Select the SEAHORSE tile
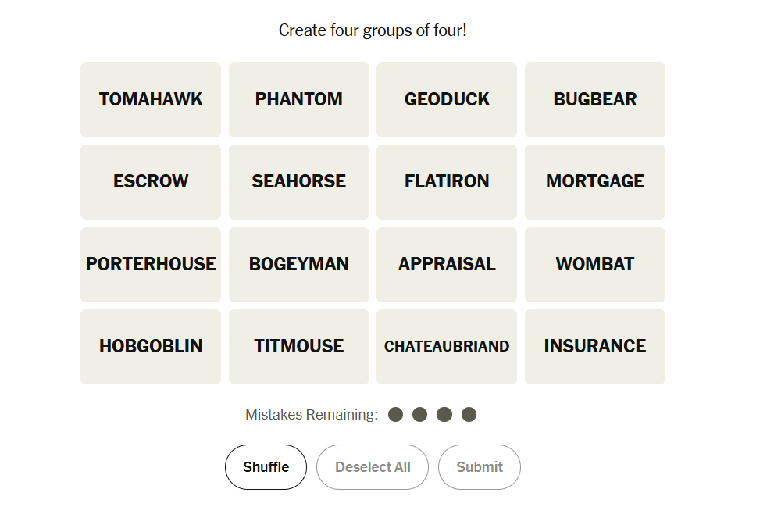This screenshot has height=532, width=774. coord(299,182)
